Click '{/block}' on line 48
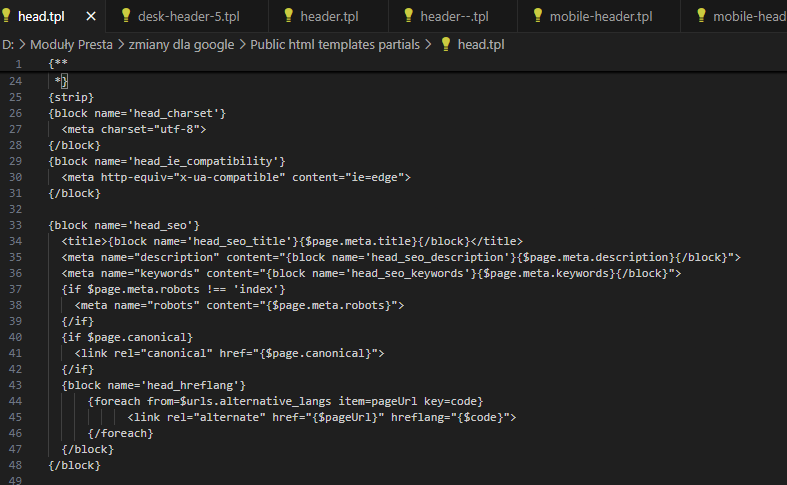This screenshot has height=485, width=787. pos(74,465)
